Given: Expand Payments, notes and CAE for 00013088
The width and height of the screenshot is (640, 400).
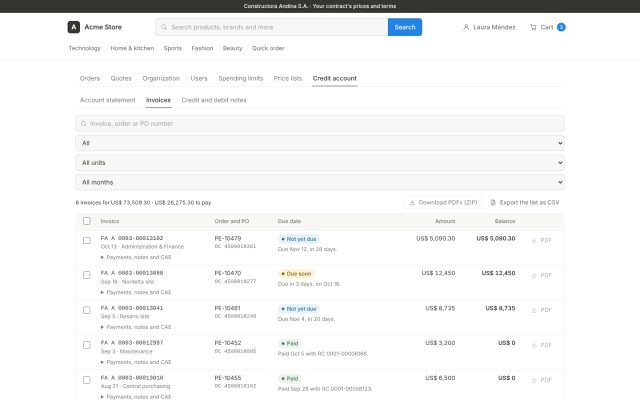Looking at the screenshot, I should [x=136, y=292].
